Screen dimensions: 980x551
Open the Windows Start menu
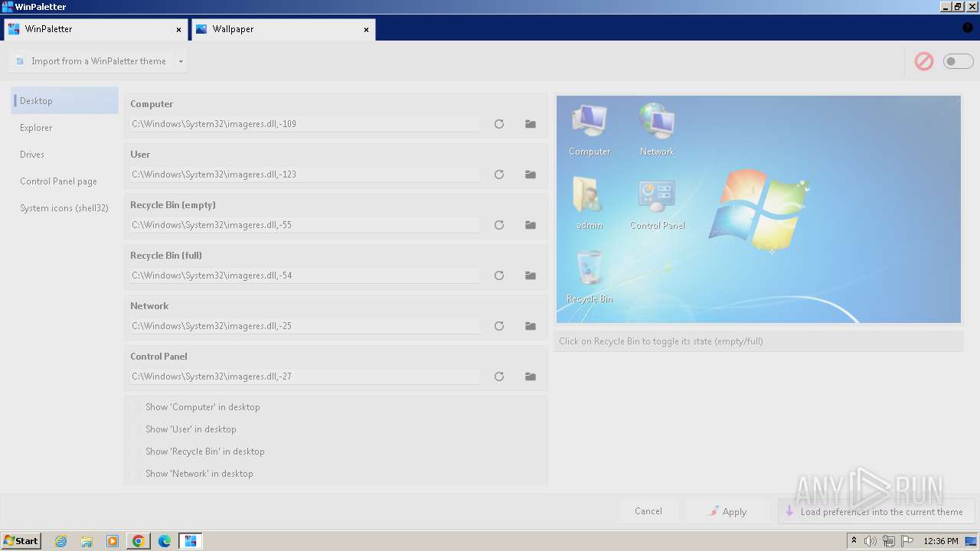click(21, 541)
